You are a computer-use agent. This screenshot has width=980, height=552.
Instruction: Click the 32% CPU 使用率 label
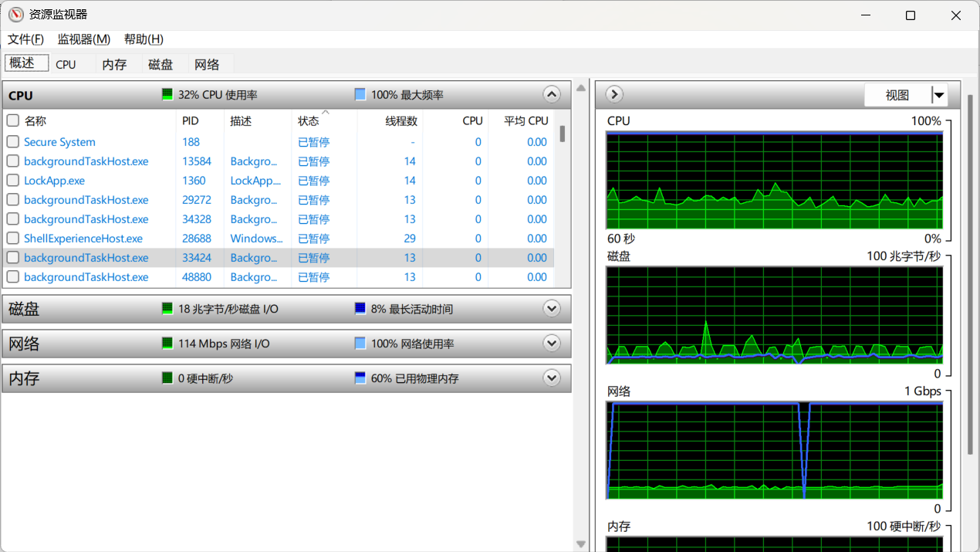pos(218,95)
